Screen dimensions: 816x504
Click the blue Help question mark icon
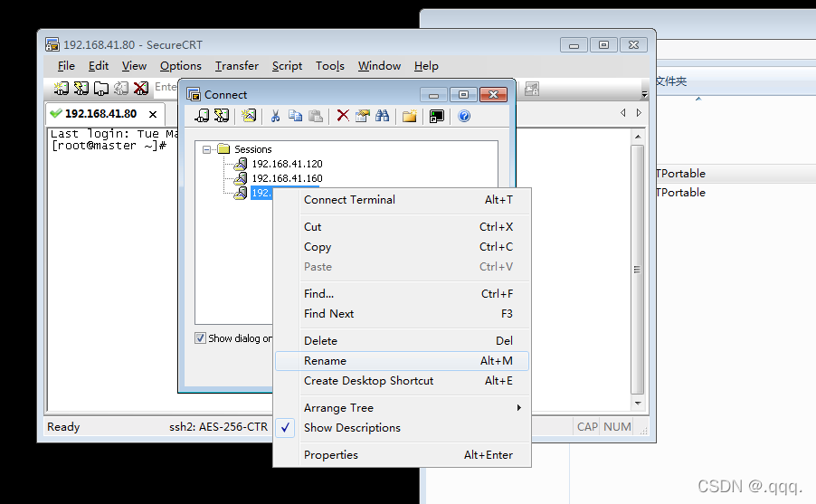coord(464,116)
